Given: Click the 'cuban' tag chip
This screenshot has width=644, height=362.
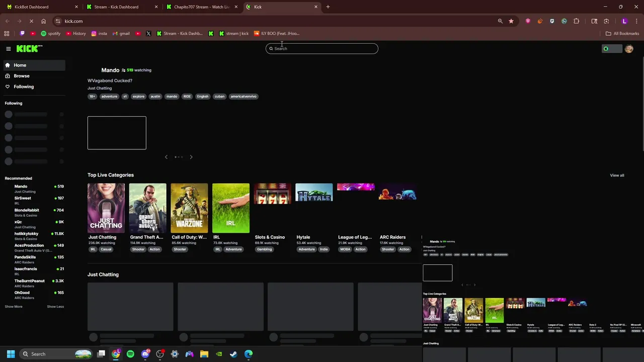Looking at the screenshot, I should coord(219,97).
